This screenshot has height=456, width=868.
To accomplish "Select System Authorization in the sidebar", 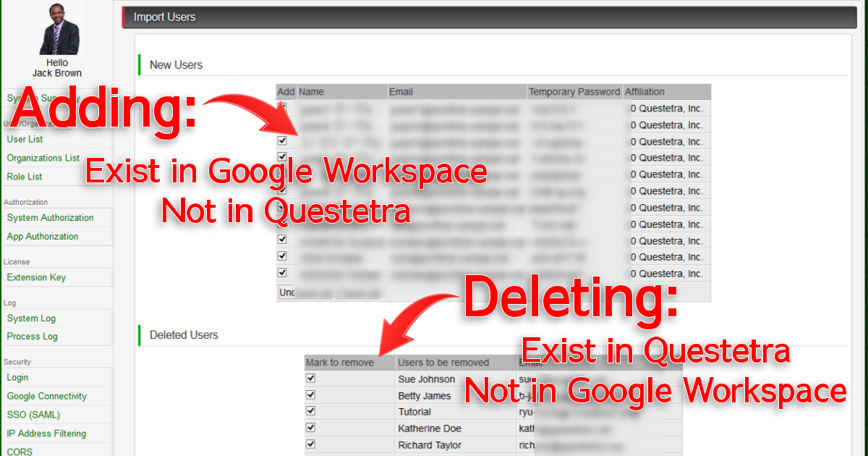I will click(50, 218).
